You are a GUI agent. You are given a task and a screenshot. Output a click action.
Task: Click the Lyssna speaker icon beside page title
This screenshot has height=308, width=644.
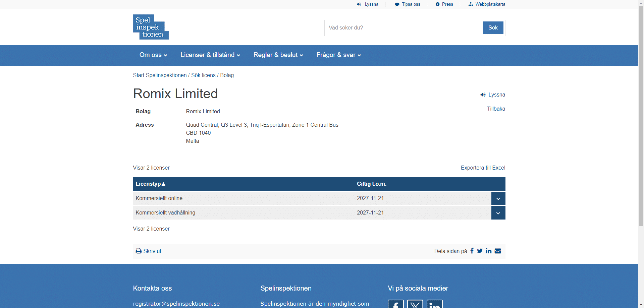(483, 95)
